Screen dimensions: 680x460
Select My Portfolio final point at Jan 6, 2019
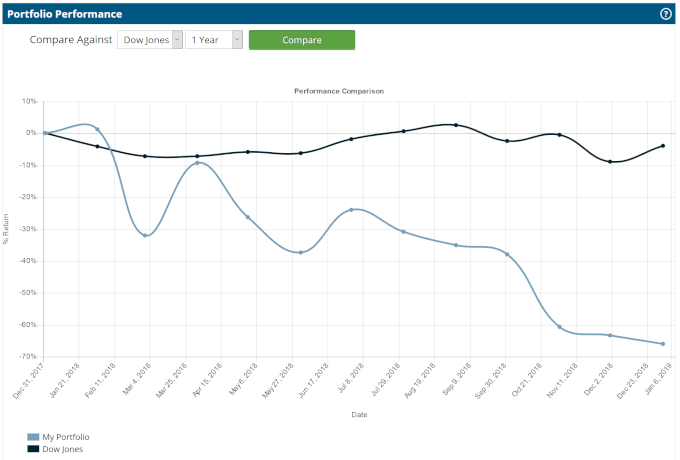(662, 344)
